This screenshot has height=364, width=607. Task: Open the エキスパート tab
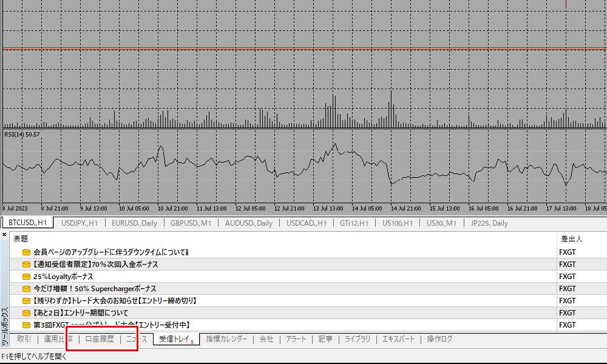pos(399,339)
